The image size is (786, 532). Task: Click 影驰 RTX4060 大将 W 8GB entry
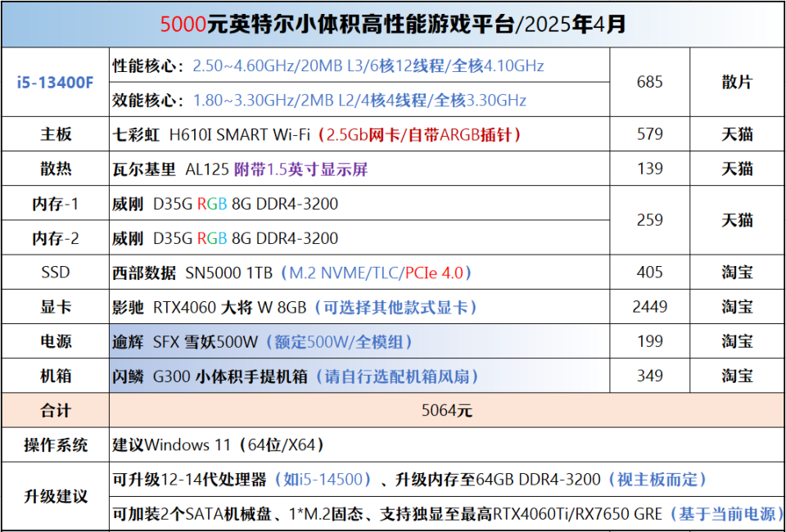(x=295, y=307)
